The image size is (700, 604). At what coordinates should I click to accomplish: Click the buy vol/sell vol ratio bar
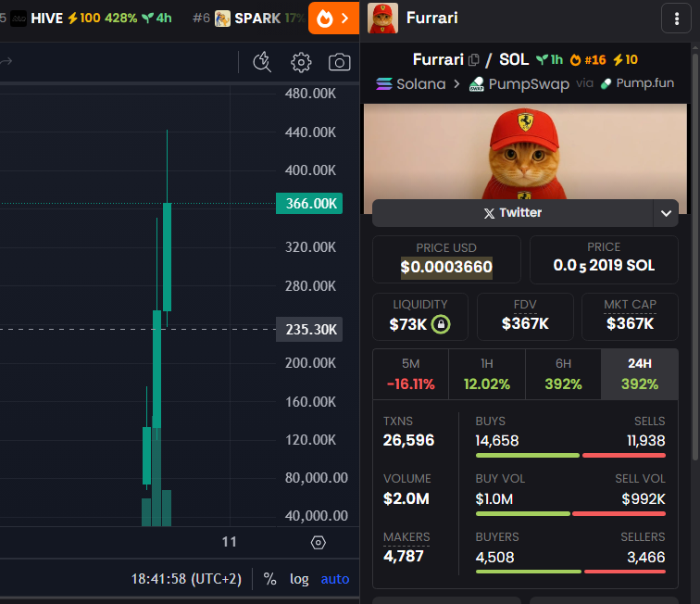point(570,514)
